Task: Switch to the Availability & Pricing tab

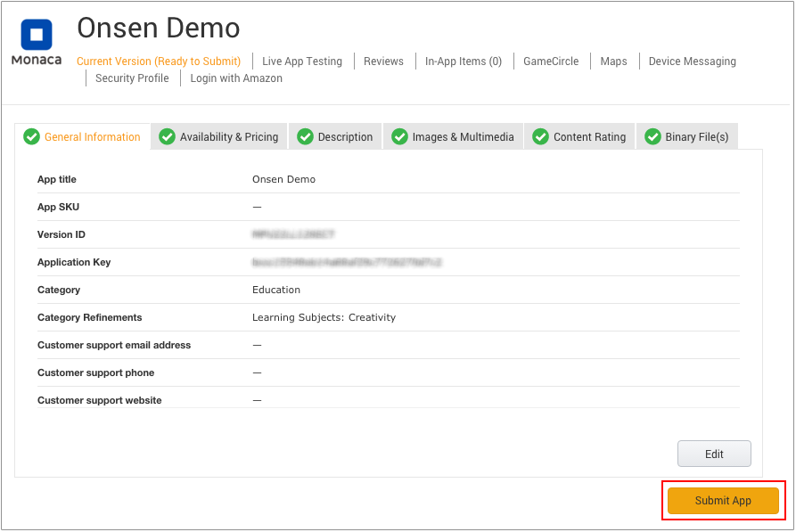Action: pos(219,136)
